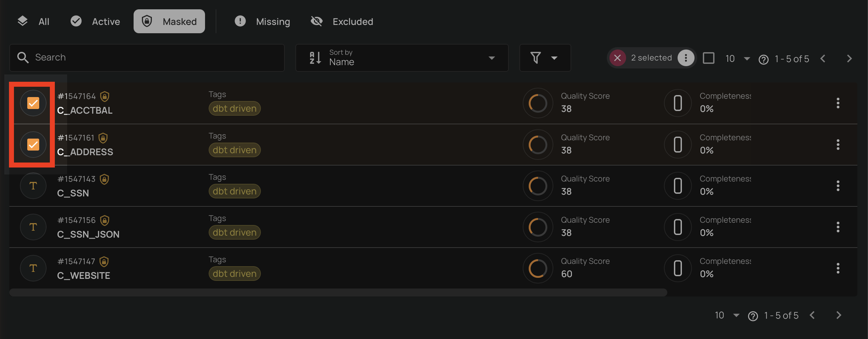
Task: Click the dbt driven tag on C_SSN_JSON
Action: coord(235,233)
